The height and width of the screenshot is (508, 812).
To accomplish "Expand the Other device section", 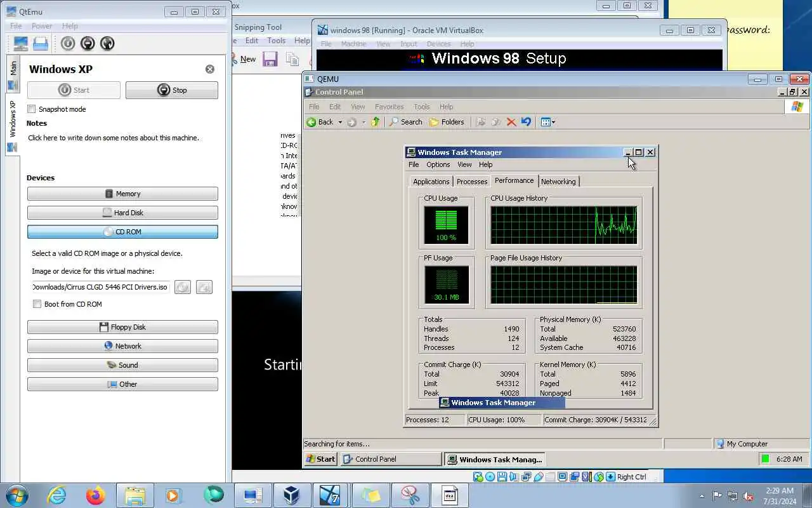I will [122, 384].
